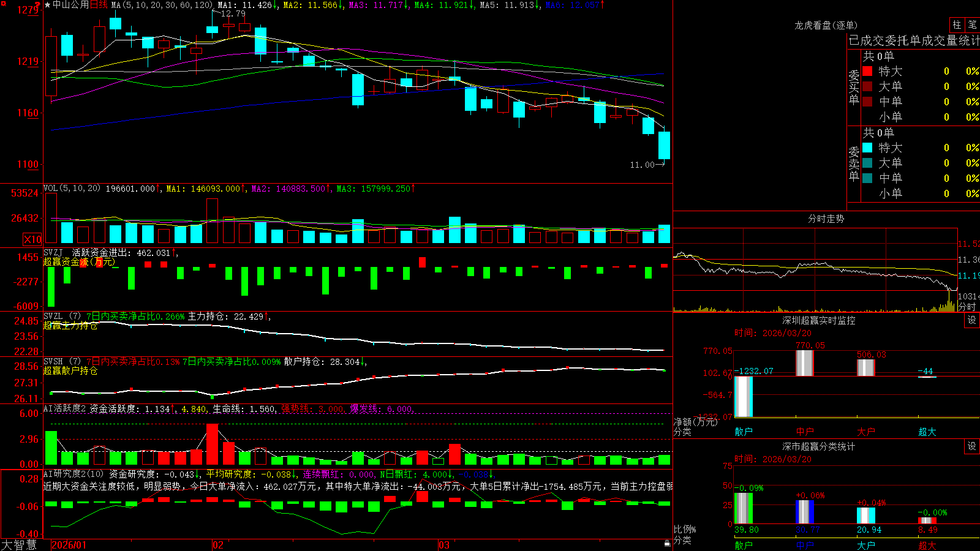Select 超大 category in 深市超赢分类统计
The height and width of the screenshot is (551, 980).
(927, 545)
